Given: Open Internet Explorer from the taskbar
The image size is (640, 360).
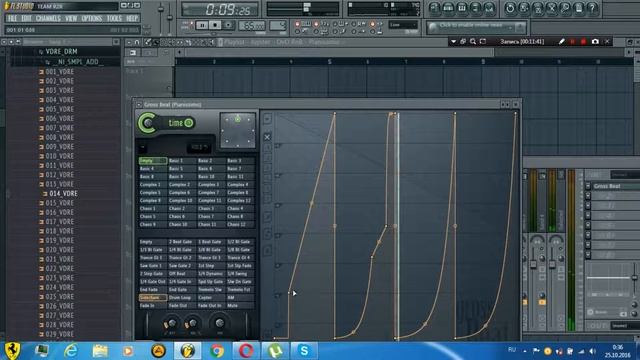Looking at the screenshot, I should 71,351.
